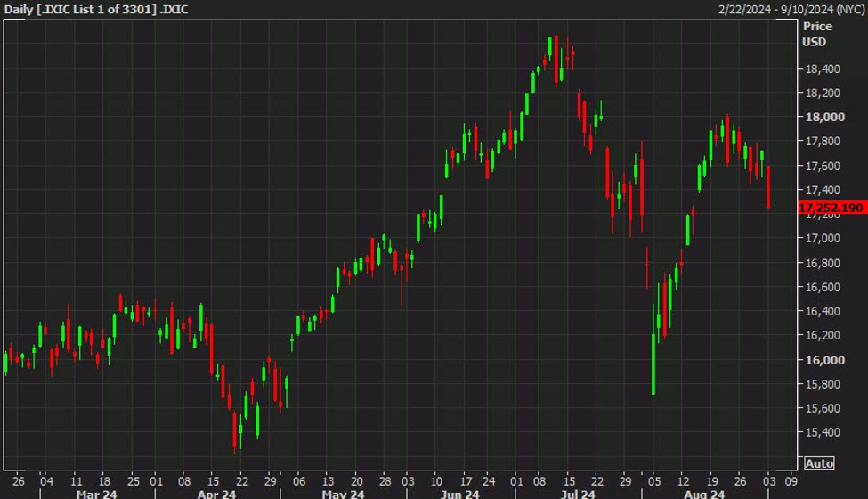Click the 26 date tick at axis start
This screenshot has width=868, height=499.
click(19, 479)
